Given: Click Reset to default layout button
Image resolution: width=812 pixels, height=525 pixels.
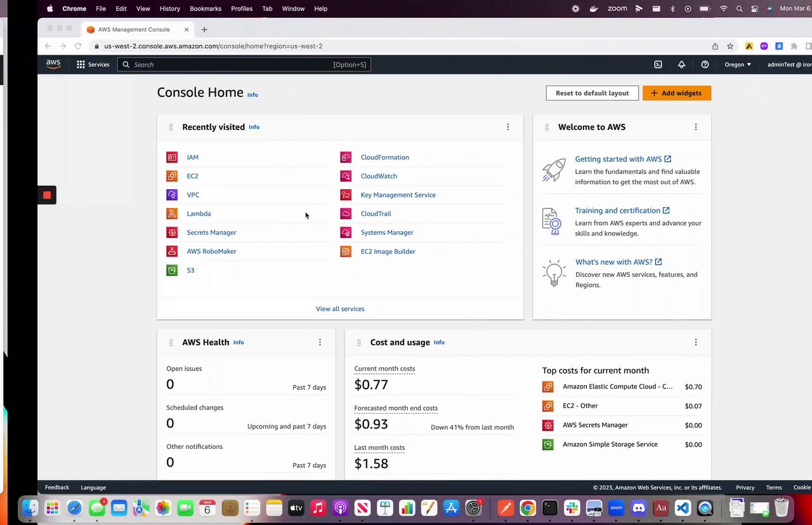Looking at the screenshot, I should tap(593, 93).
